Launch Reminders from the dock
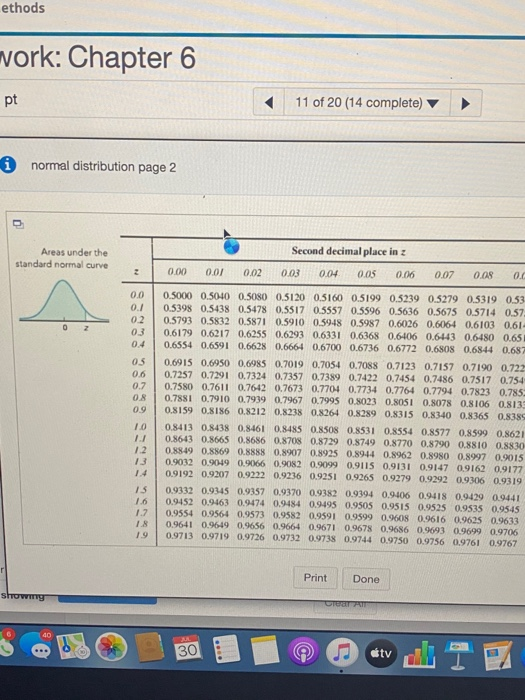This screenshot has height=700, width=525. click(227, 649)
